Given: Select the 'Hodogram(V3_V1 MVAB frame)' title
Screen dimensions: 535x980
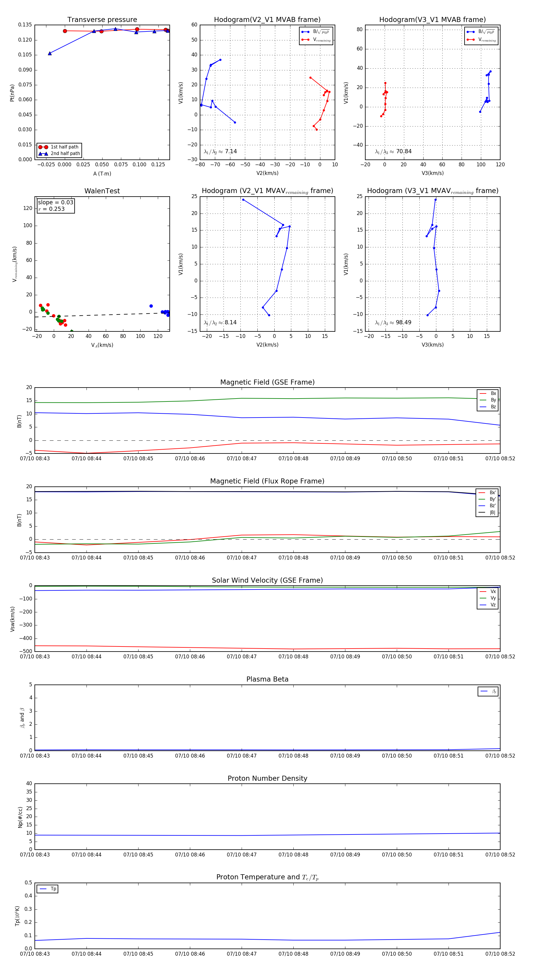Looking at the screenshot, I should pos(432,20).
